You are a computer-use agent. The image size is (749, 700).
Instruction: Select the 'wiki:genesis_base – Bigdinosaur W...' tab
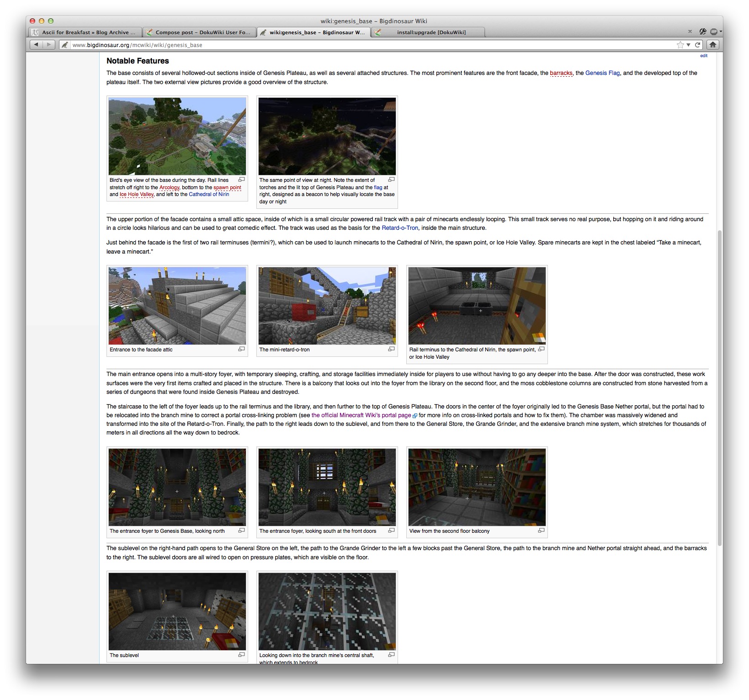pyautogui.click(x=313, y=32)
